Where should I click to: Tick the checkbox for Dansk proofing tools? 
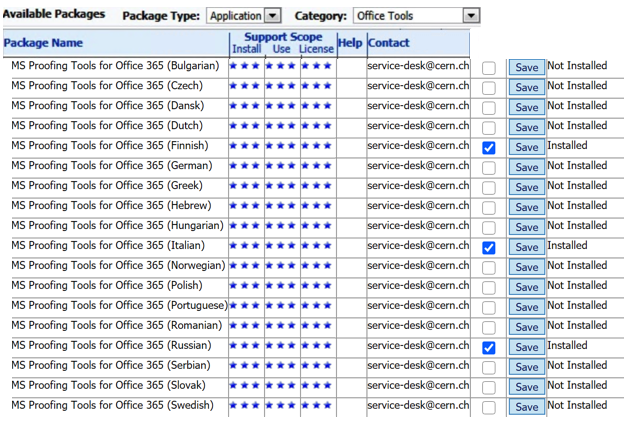[489, 108]
